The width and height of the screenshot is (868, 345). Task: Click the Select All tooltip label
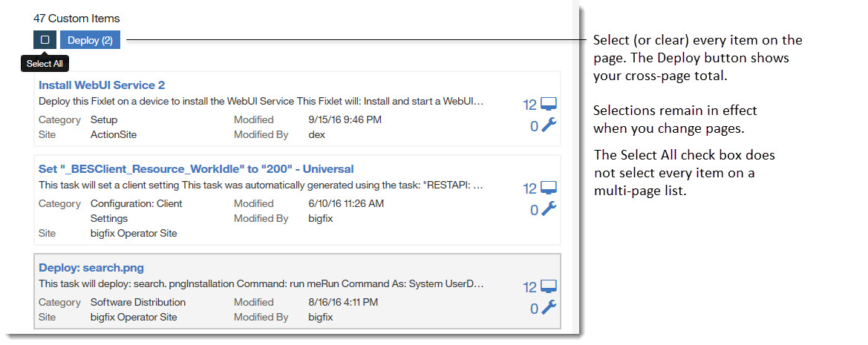[x=45, y=64]
